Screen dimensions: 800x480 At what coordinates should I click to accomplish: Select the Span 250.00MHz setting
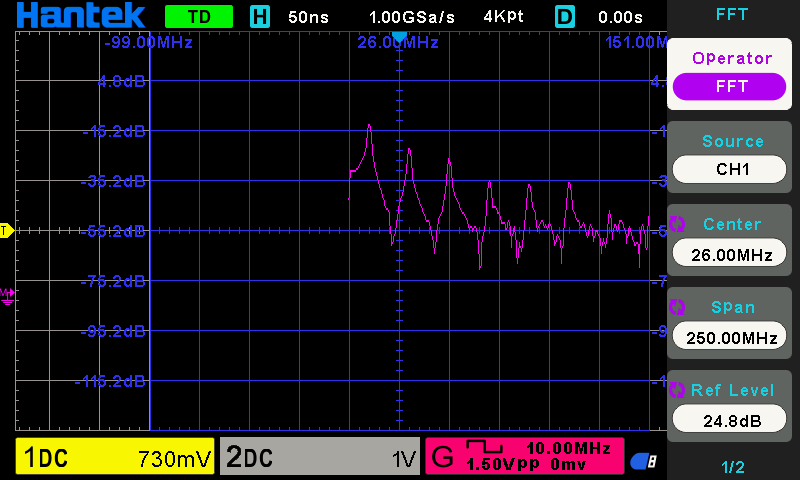point(732,337)
